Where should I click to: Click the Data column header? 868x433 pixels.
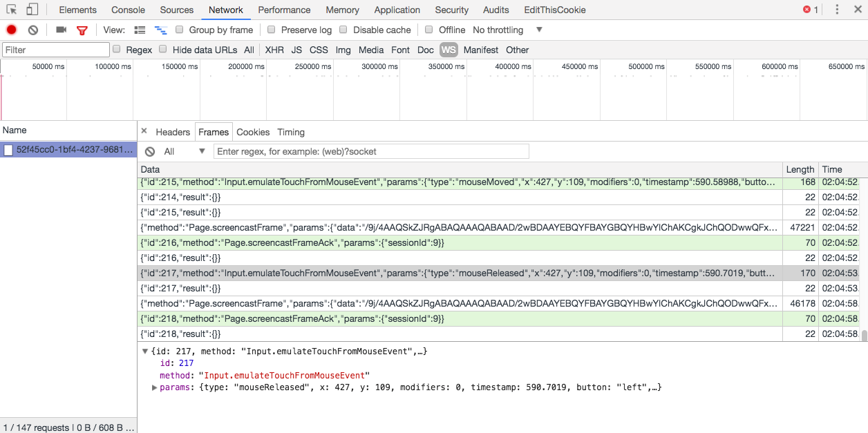(460, 169)
